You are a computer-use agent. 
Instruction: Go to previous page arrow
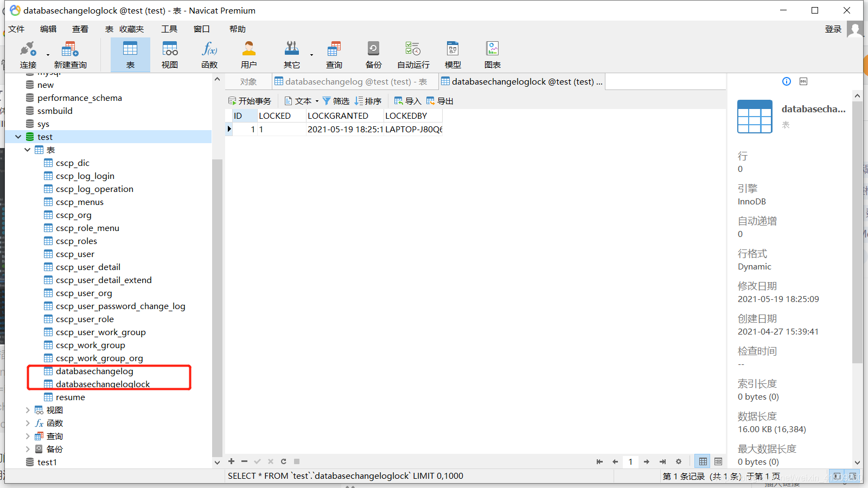click(x=615, y=461)
